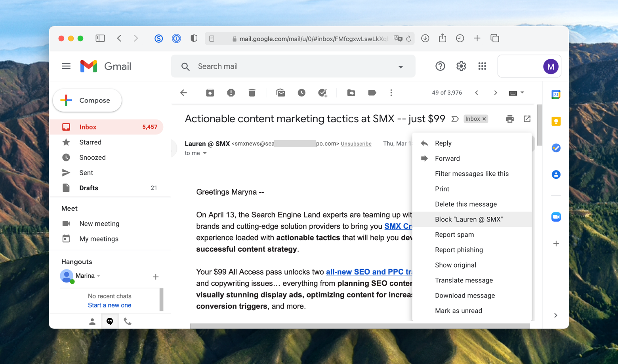Open email in new window icon
618x364 pixels.
click(x=527, y=119)
